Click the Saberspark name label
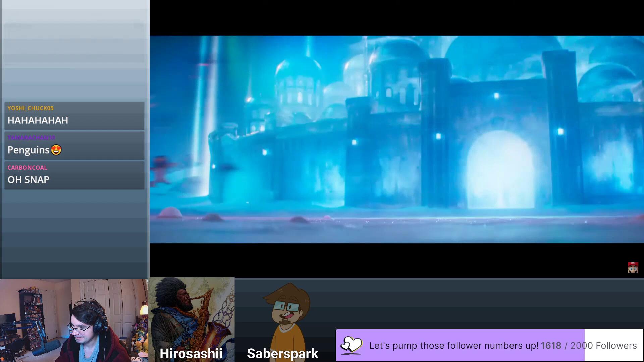Image resolution: width=644 pixels, height=362 pixels. [x=282, y=353]
